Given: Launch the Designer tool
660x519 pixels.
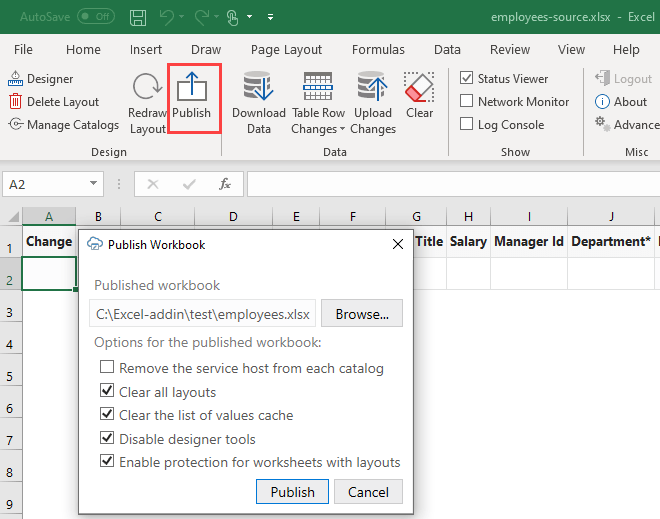Looking at the screenshot, I should (x=40, y=79).
